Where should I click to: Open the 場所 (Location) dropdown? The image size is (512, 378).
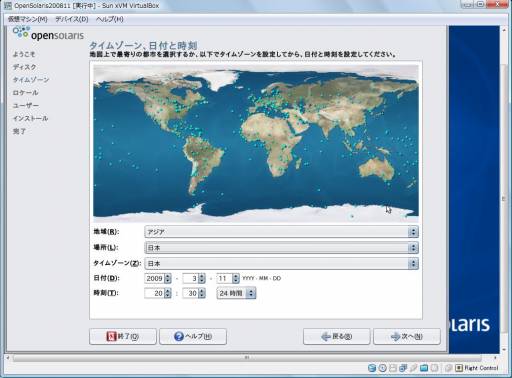(281, 248)
